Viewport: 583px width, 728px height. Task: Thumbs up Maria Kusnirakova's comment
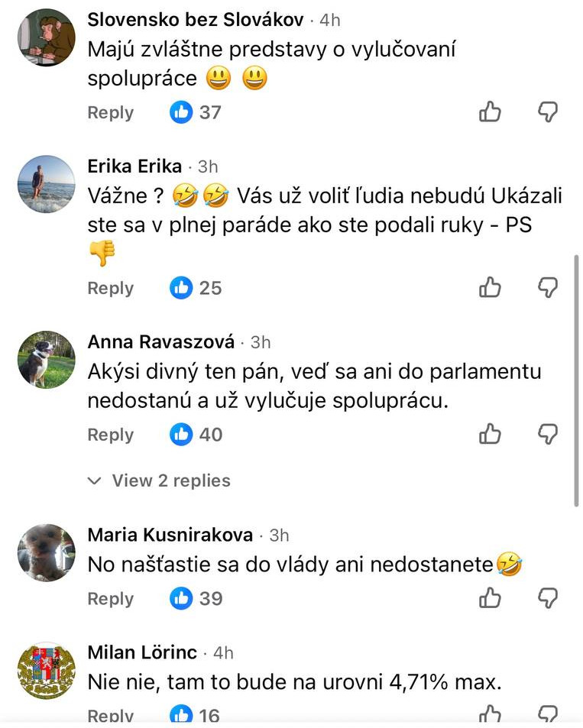[490, 598]
